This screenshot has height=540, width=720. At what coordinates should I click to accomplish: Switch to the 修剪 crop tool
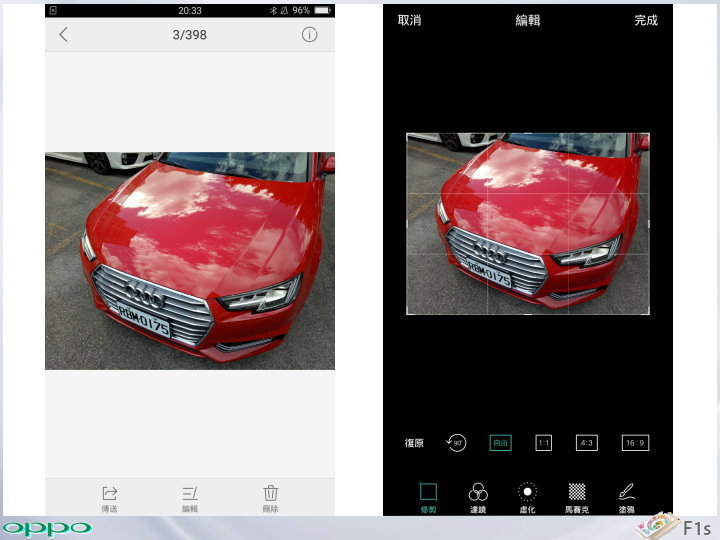428,497
